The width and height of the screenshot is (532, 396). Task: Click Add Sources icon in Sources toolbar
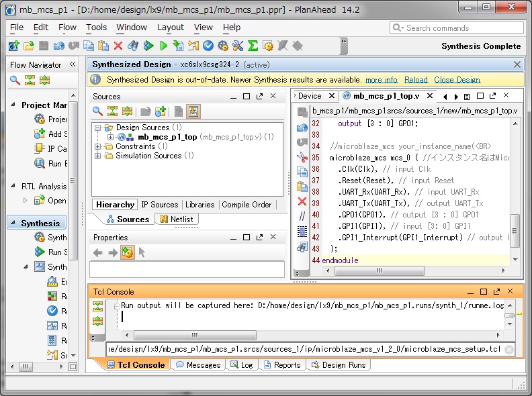point(161,111)
